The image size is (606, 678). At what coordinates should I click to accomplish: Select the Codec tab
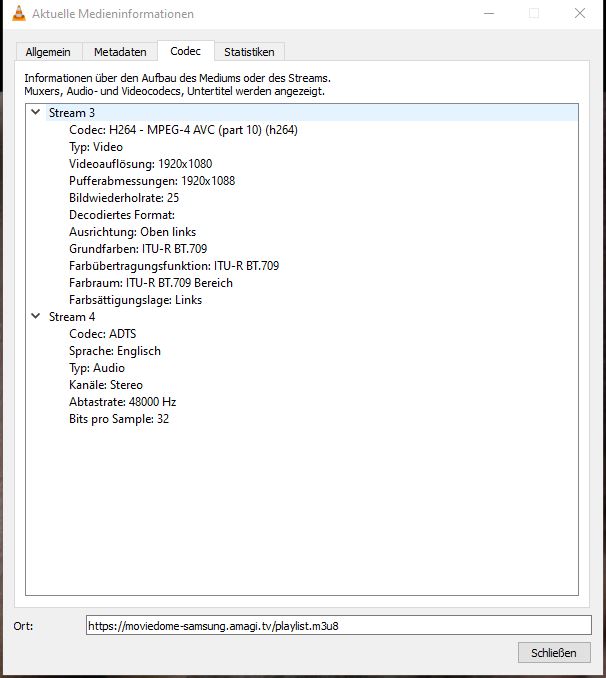pos(185,51)
